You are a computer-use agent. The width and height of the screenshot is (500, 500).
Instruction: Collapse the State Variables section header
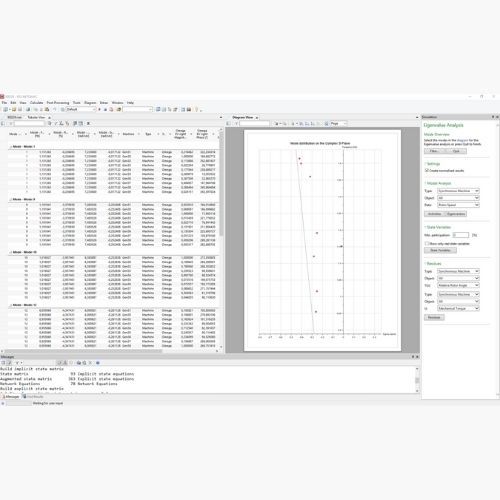(438, 227)
